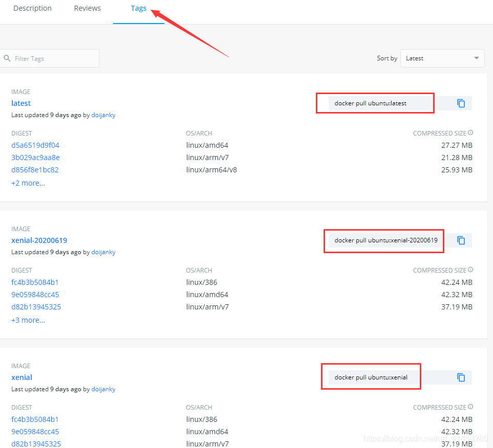Open digest fc4b3b5084b1 under xenial image

click(x=35, y=419)
